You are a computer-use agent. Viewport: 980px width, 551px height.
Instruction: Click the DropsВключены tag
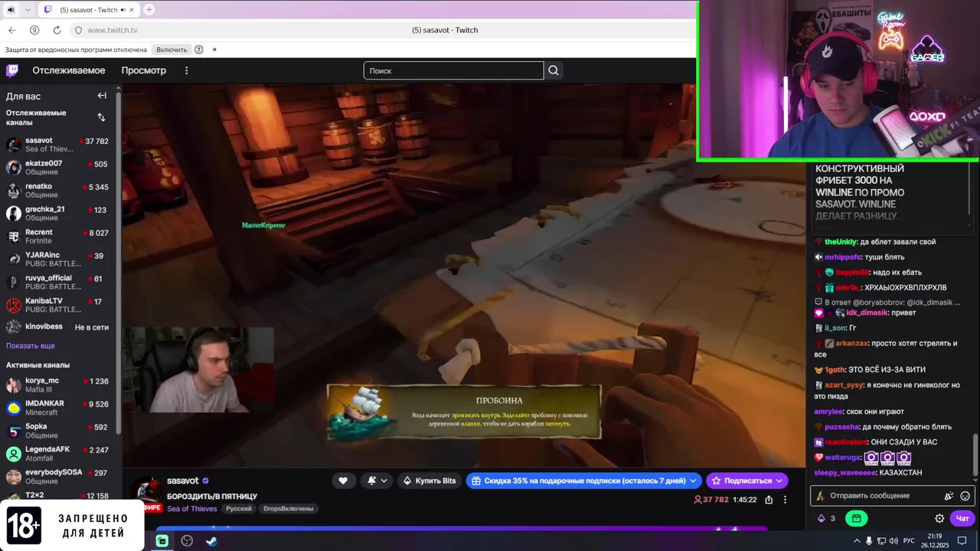[x=288, y=509]
